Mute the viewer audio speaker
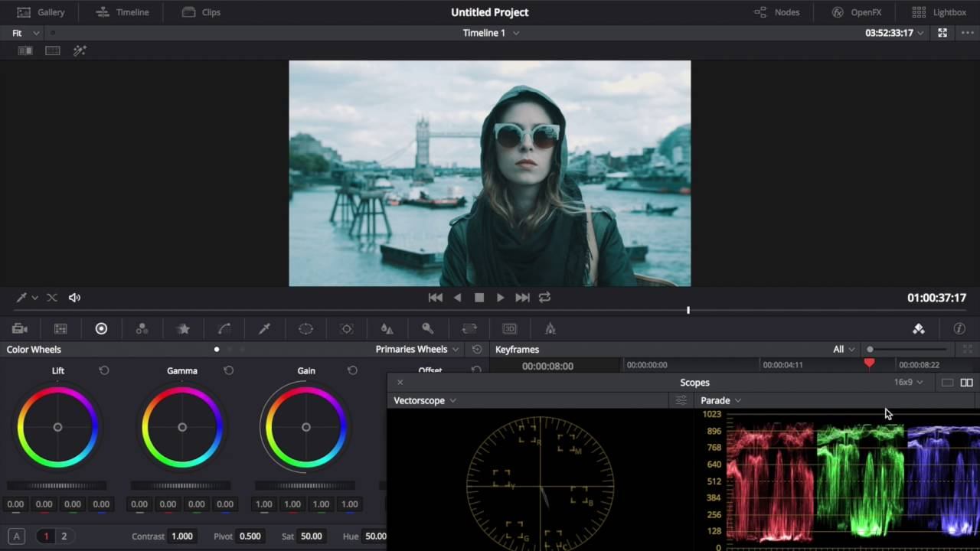 [74, 298]
